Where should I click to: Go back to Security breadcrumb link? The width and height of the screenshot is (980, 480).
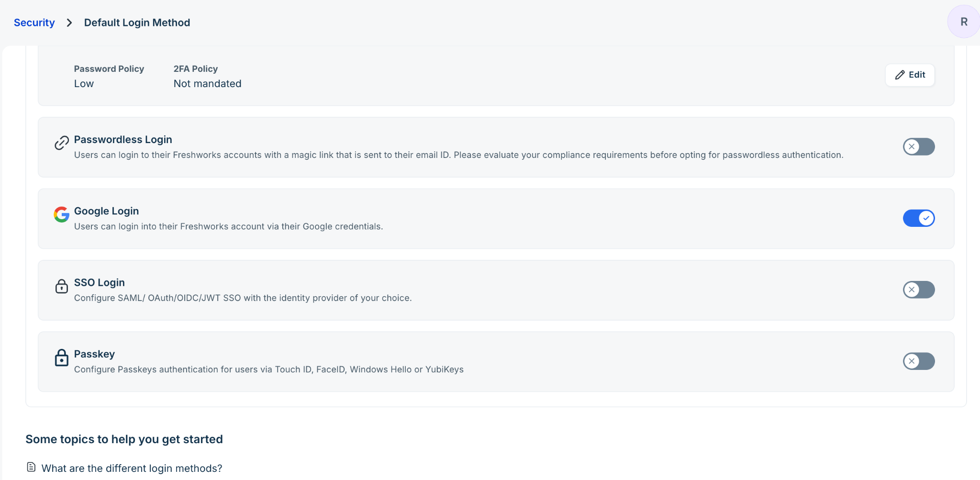tap(34, 22)
